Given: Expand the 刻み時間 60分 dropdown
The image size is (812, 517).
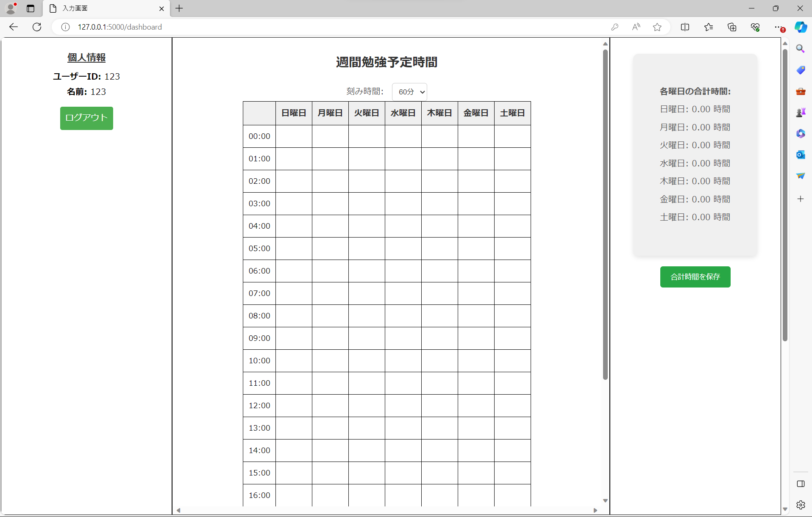Looking at the screenshot, I should (x=409, y=92).
